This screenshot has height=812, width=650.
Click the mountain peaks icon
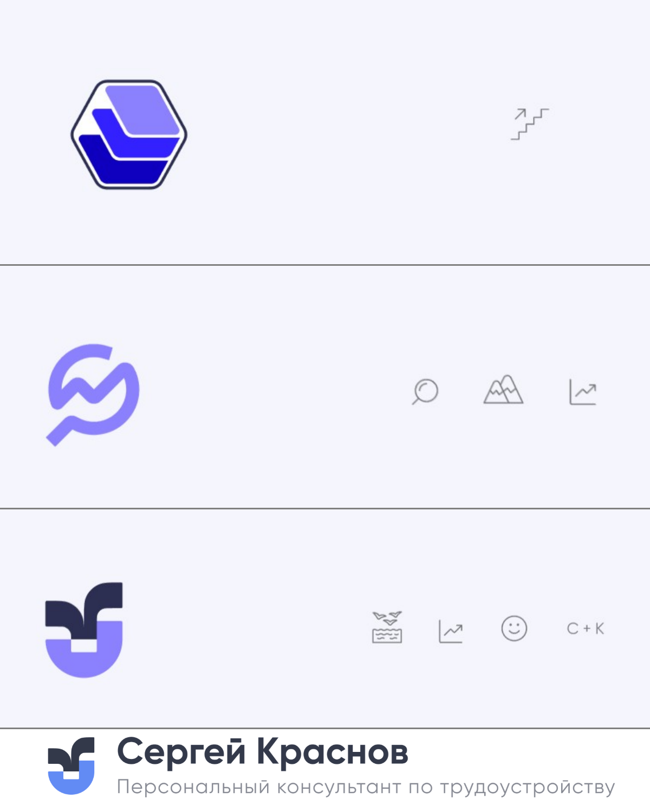(503, 389)
